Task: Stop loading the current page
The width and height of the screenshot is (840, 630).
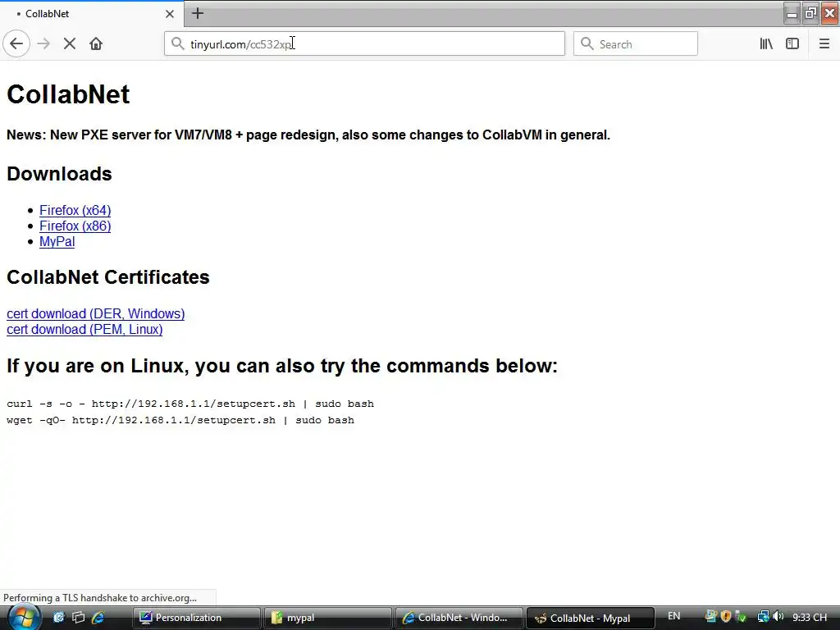Action: pos(70,44)
